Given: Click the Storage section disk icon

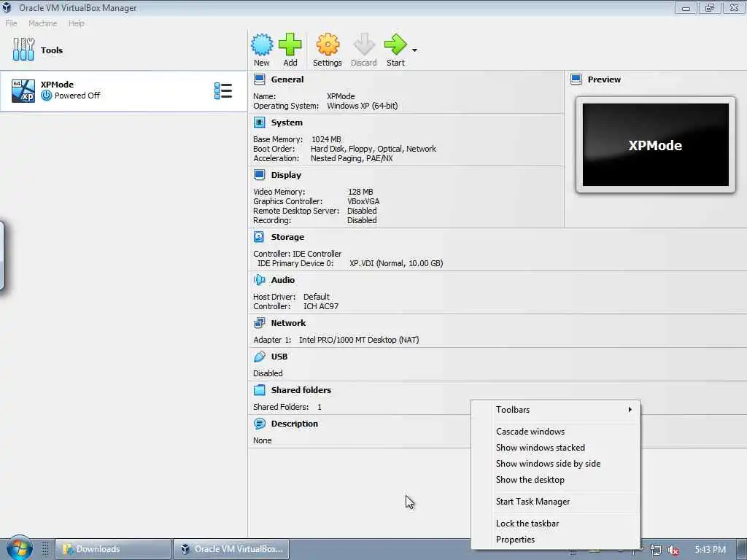Looking at the screenshot, I should point(259,237).
